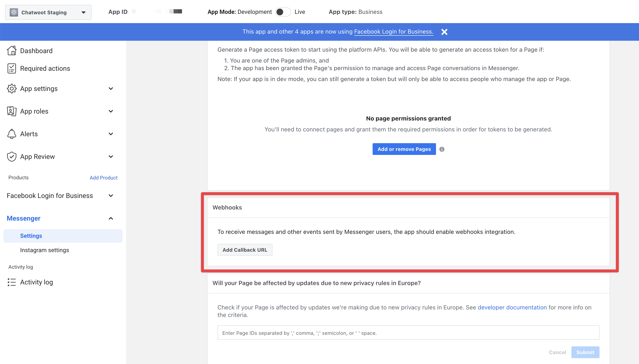
Task: Expand the App Review section
Action: pos(111,157)
